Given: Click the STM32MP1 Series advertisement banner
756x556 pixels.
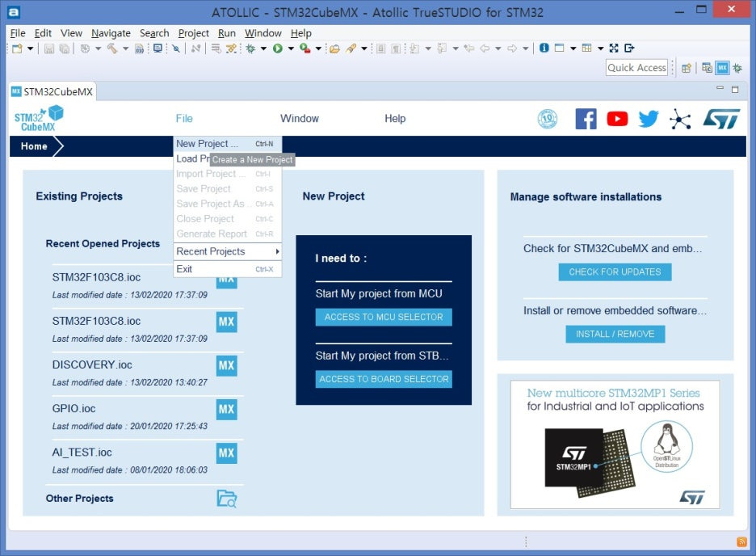Looking at the screenshot, I should pyautogui.click(x=615, y=444).
